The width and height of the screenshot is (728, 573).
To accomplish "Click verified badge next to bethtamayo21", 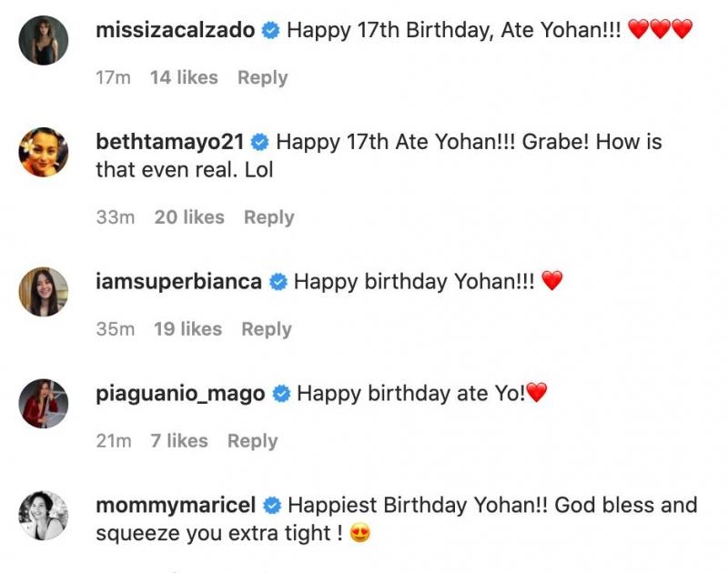I will point(260,142).
